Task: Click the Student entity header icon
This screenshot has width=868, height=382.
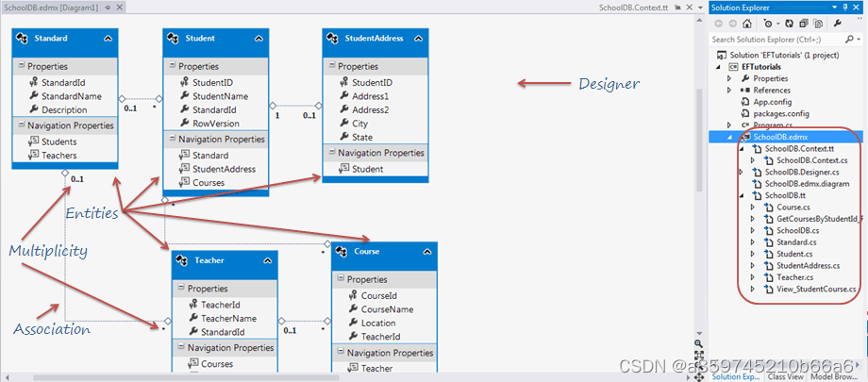Action: click(x=174, y=38)
